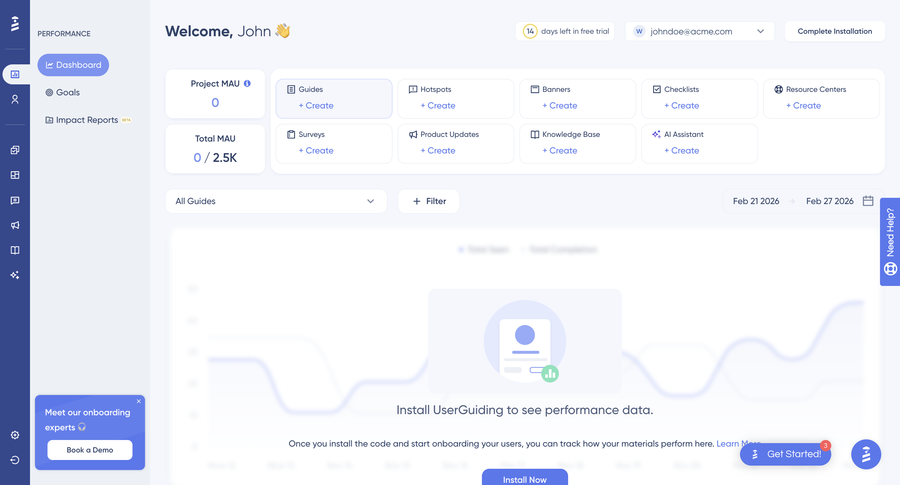Click the PERFORMANCE section label

pos(64,34)
